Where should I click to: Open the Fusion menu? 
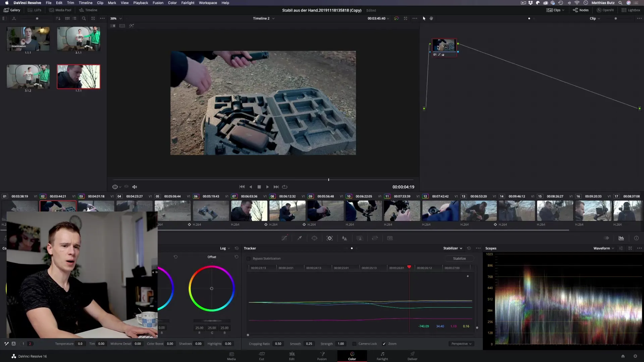coord(158,3)
